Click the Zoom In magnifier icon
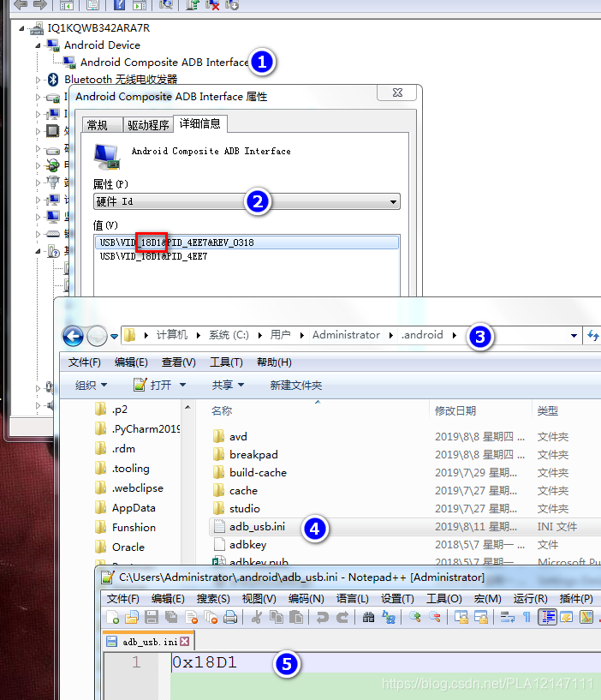Image resolution: width=601 pixels, height=700 pixels. (x=415, y=618)
